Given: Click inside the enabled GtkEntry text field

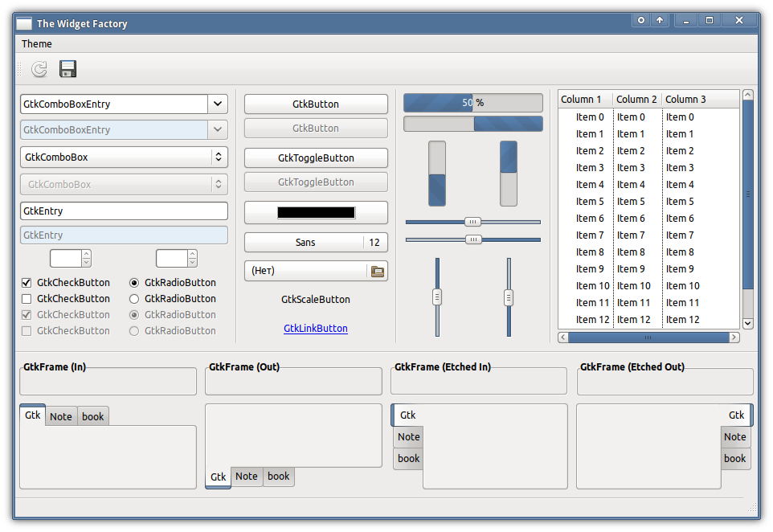Looking at the screenshot, I should pyautogui.click(x=124, y=211).
